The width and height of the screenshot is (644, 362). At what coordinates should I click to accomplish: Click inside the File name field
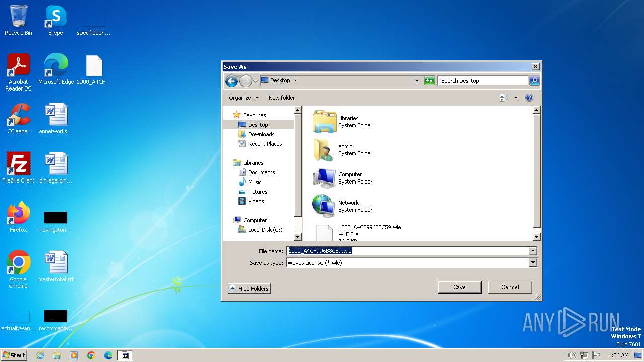[408, 251]
